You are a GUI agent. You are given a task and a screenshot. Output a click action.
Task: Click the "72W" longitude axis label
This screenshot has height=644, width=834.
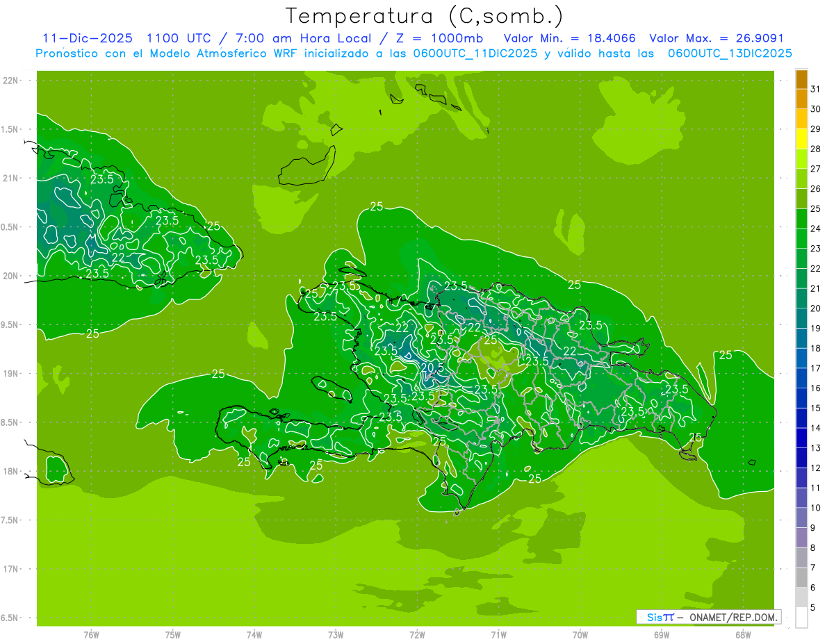[x=417, y=634]
